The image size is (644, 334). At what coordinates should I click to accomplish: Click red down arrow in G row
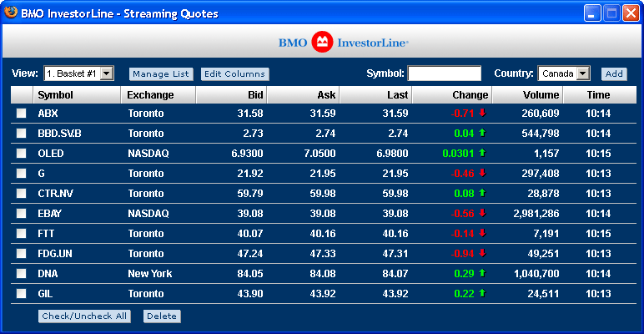(x=483, y=173)
